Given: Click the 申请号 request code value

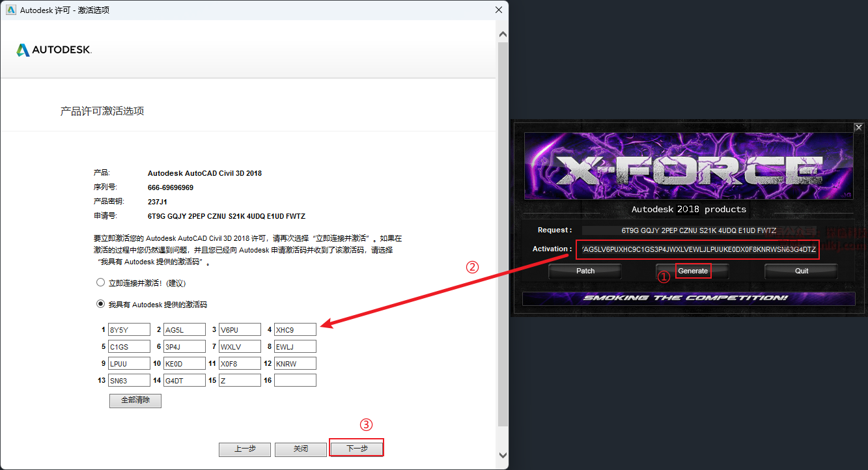Looking at the screenshot, I should click(227, 216).
